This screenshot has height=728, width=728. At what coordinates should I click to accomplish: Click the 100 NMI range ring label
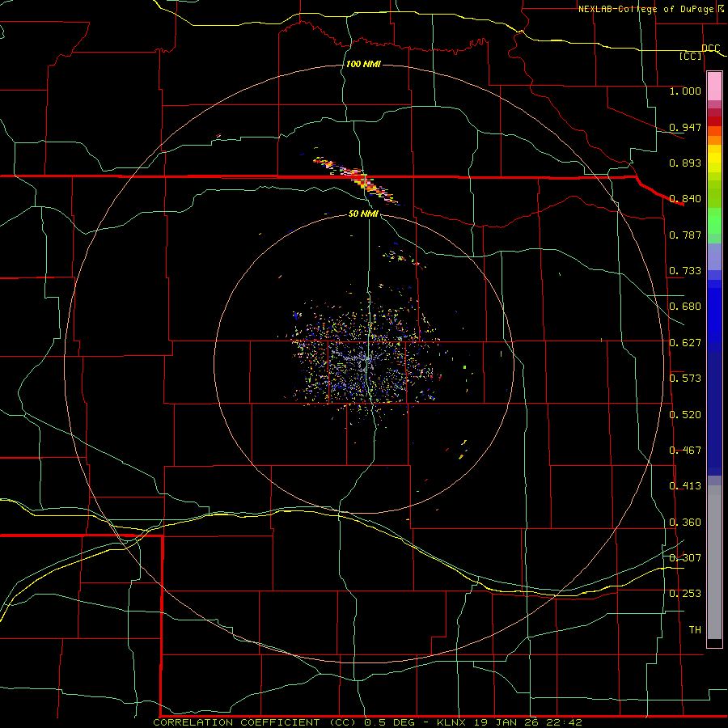click(363, 64)
